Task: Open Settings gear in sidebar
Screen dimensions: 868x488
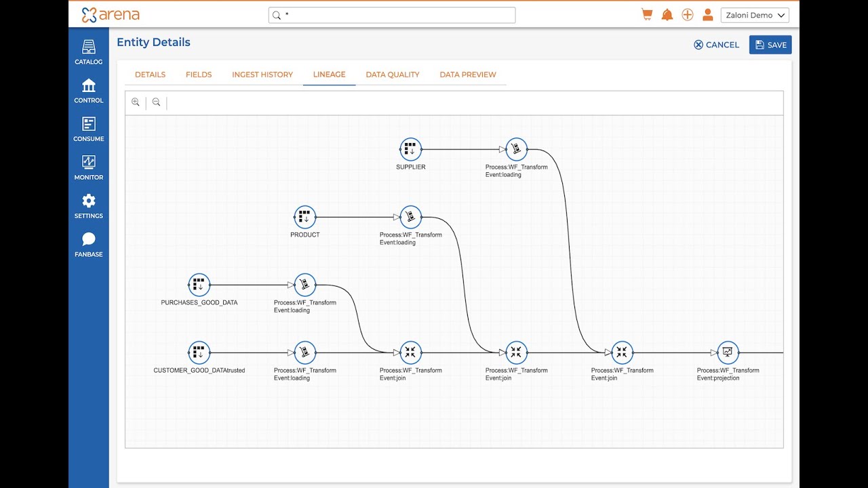Action: pos(89,206)
